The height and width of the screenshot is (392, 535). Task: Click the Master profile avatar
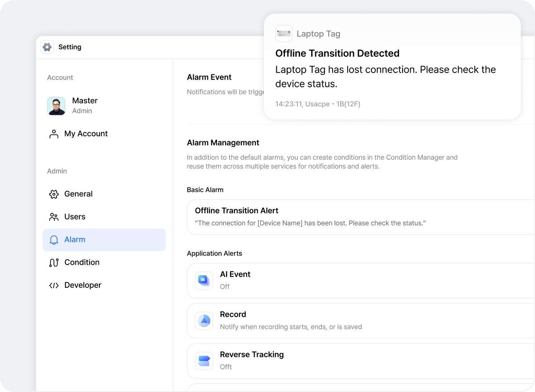56,106
